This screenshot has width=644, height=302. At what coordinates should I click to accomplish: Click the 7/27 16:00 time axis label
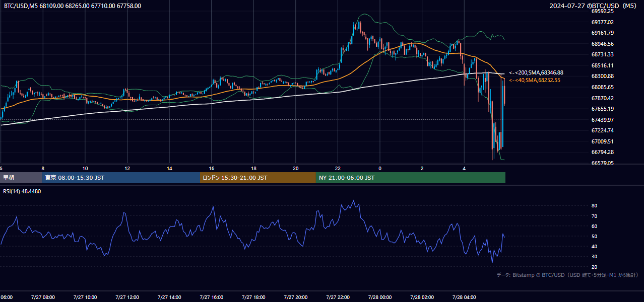(x=212, y=297)
